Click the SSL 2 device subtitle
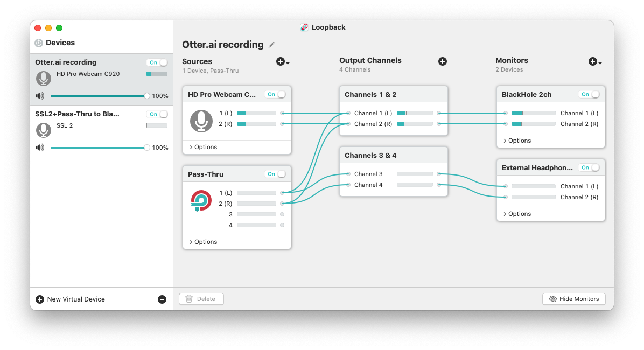Viewport: 644px width, 350px height. [x=65, y=125]
